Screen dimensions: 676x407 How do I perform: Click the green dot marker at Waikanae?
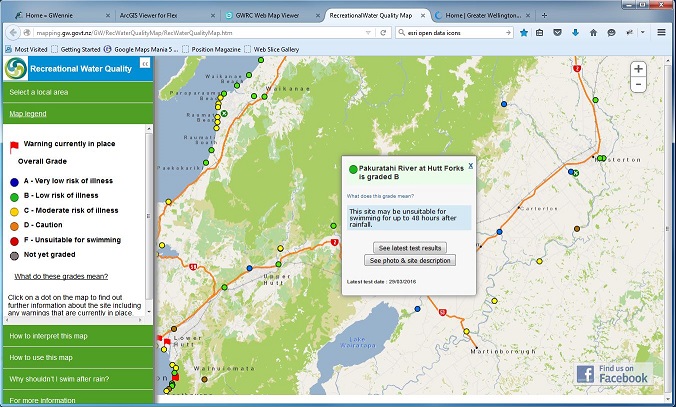(x=264, y=97)
